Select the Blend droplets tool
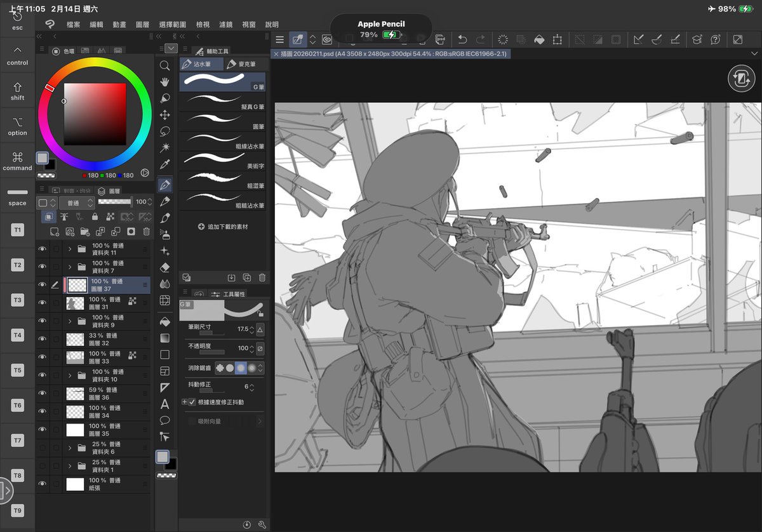The image size is (762, 532). pyautogui.click(x=164, y=284)
